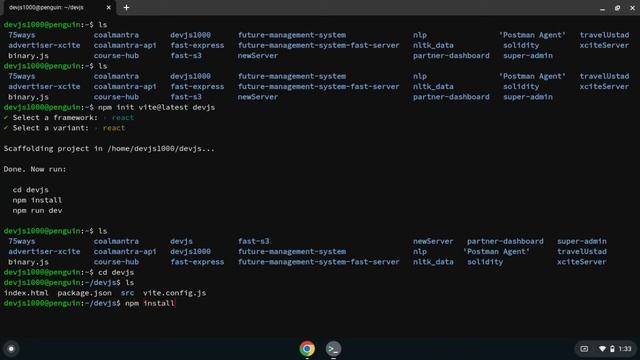Click the 'Select a variant' line

point(64,128)
